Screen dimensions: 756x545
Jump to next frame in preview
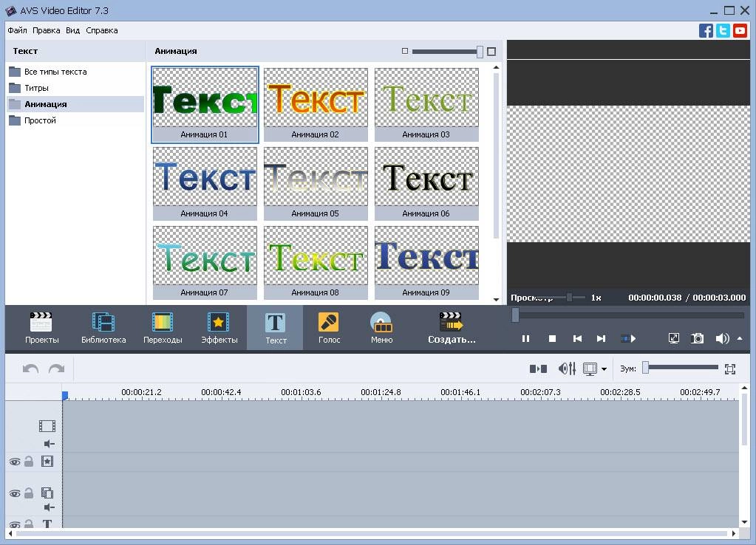601,339
